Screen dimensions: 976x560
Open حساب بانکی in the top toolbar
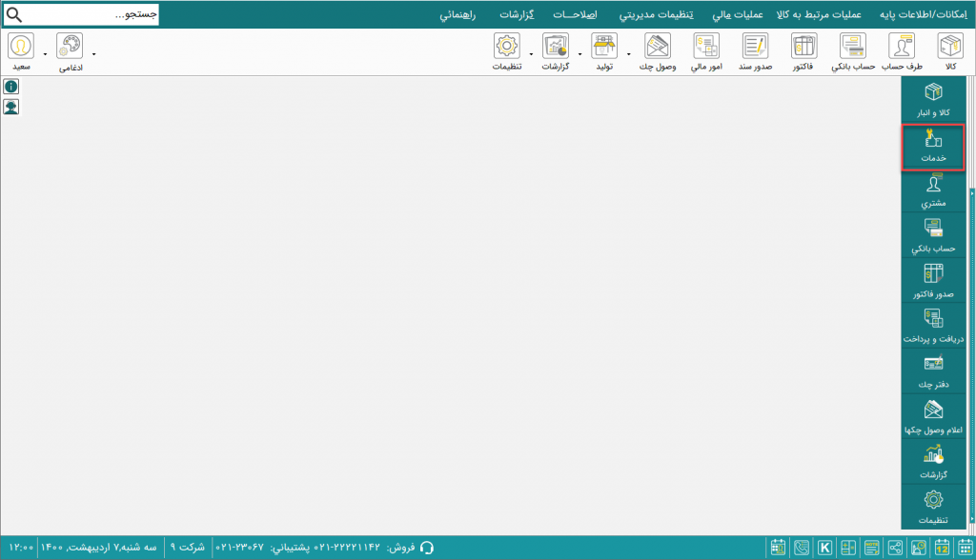[x=853, y=51]
